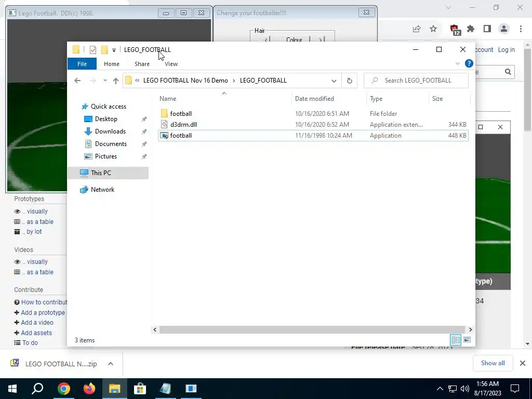Open Documents in navigation pane
This screenshot has width=532, height=399.
coord(111,144)
